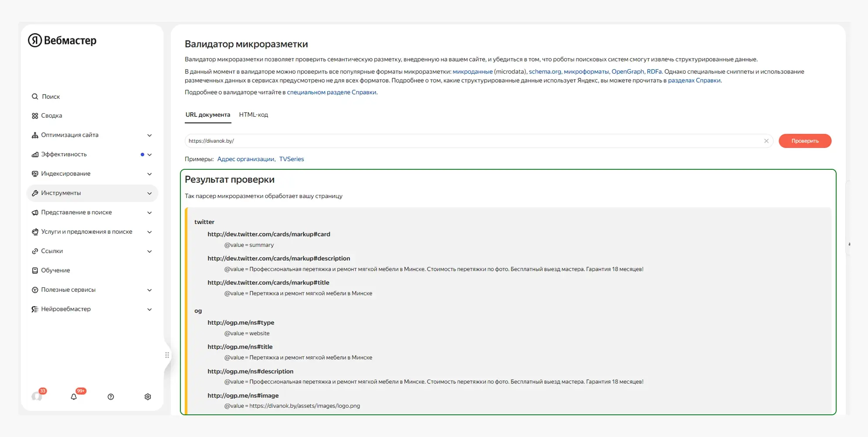Expand the Эффективность chevron
Viewport: 868px width, 437px height.
pos(149,155)
